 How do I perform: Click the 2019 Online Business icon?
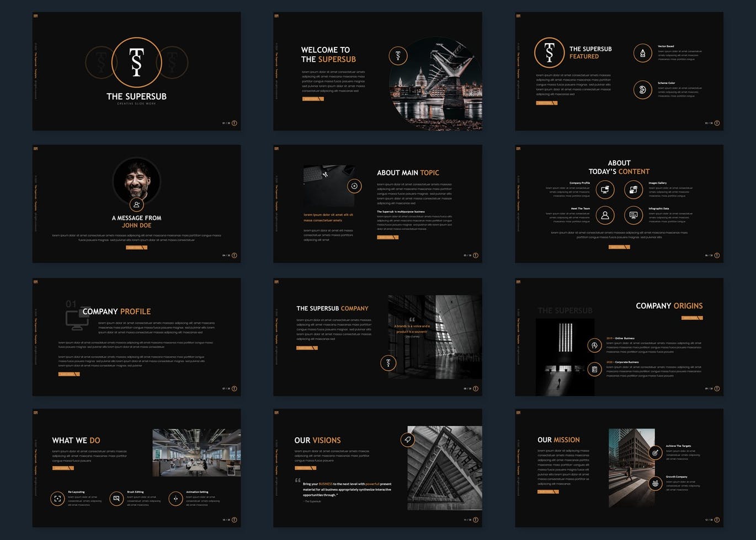(x=594, y=345)
